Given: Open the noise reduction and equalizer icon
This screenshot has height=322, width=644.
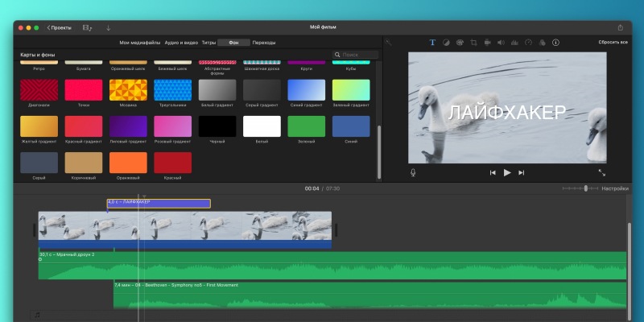Looking at the screenshot, I should (x=514, y=43).
